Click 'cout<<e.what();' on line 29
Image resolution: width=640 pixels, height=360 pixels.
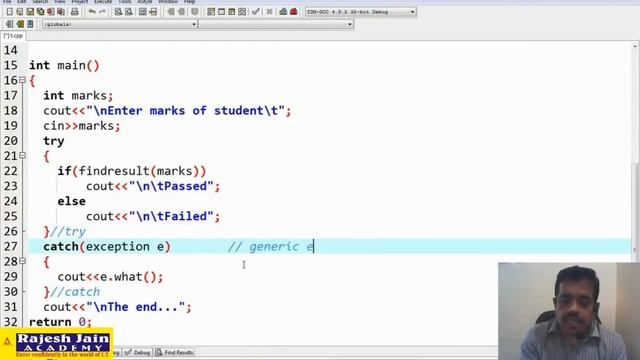coord(110,277)
